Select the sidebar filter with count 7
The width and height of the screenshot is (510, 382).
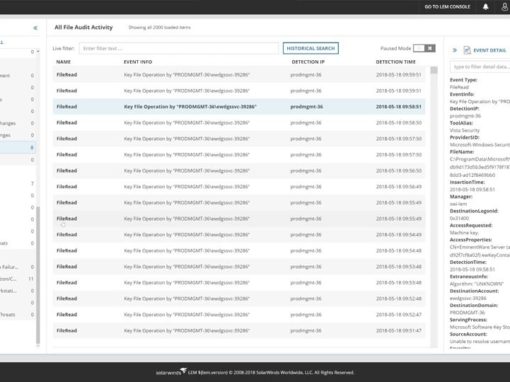pos(17,184)
